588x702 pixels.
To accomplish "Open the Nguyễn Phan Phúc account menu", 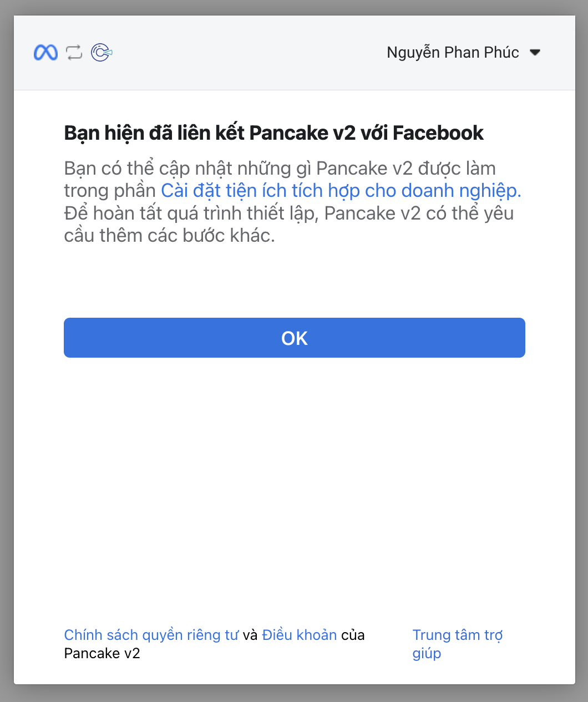I will point(453,53).
